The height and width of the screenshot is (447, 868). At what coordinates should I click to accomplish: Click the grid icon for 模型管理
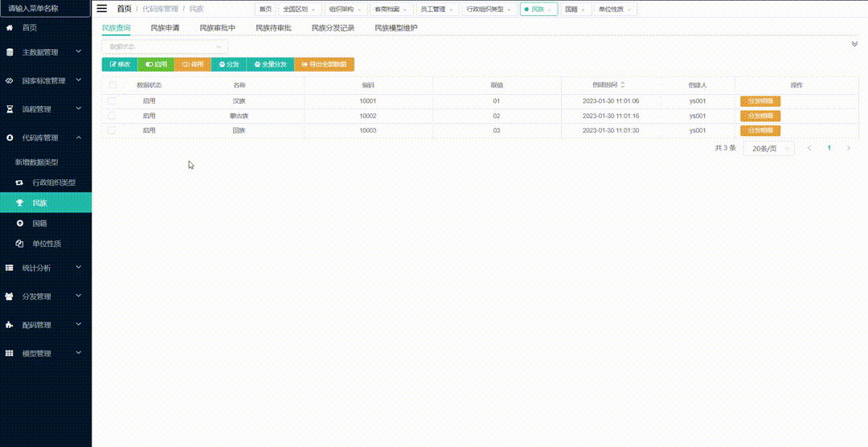[10, 354]
